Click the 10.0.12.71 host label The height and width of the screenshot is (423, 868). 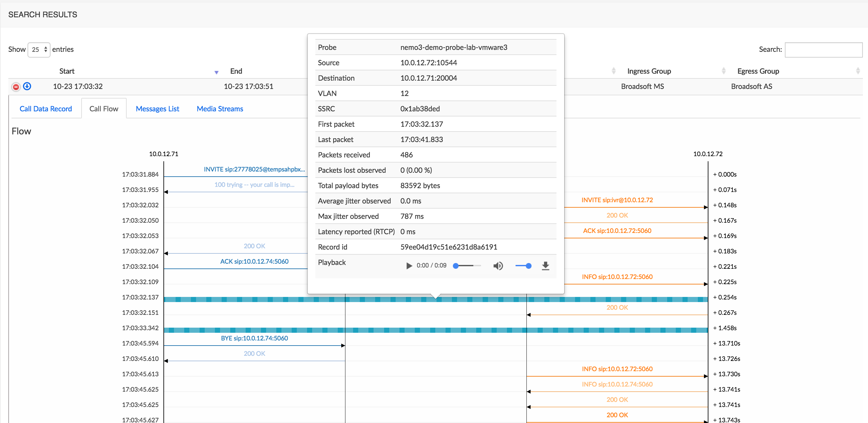163,154
